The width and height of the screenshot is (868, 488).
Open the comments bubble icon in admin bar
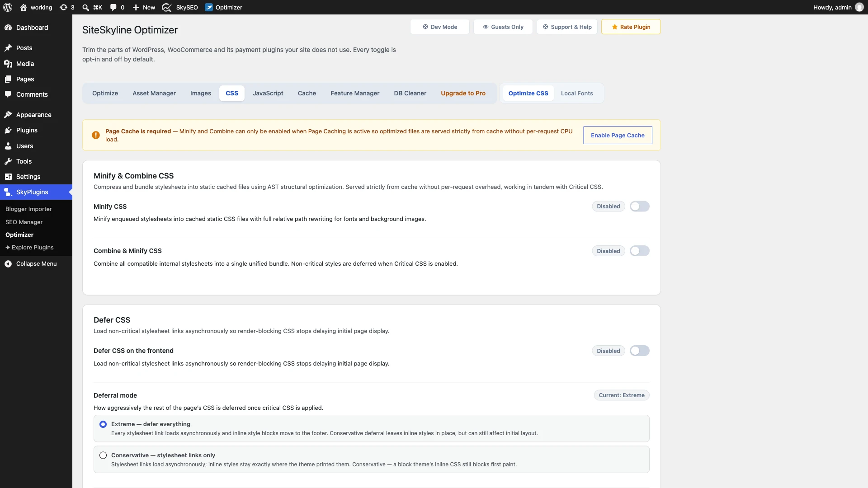click(x=113, y=7)
